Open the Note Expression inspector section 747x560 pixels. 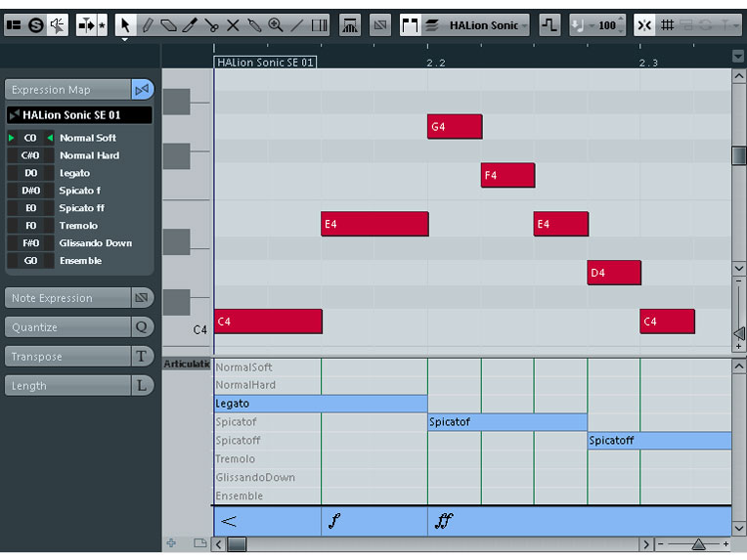click(x=67, y=298)
